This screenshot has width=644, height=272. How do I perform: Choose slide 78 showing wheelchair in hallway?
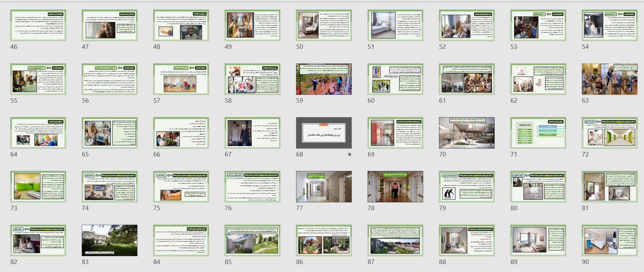tap(395, 187)
